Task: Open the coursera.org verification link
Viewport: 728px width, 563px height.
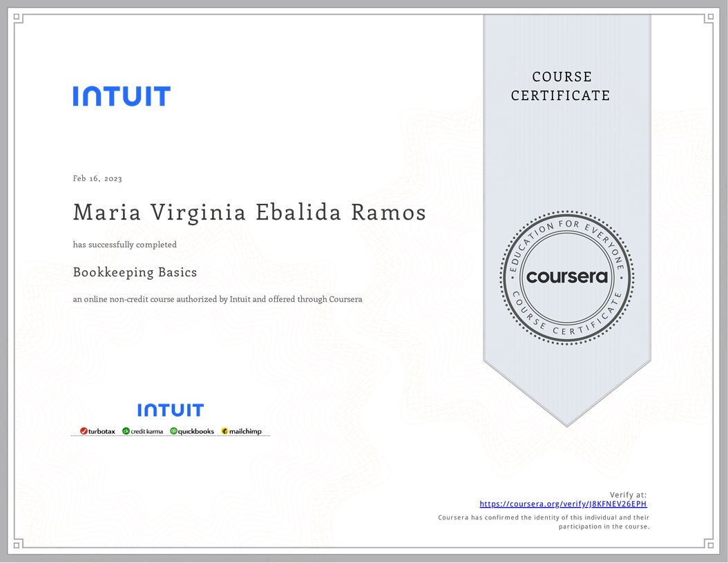Action: 563,504
